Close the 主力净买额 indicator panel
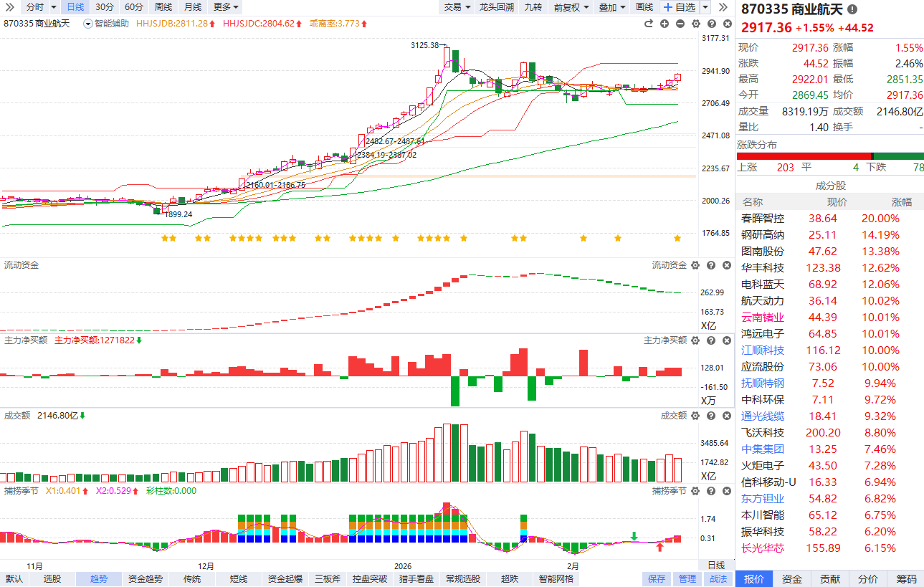The height and width of the screenshot is (587, 924). tap(725, 340)
